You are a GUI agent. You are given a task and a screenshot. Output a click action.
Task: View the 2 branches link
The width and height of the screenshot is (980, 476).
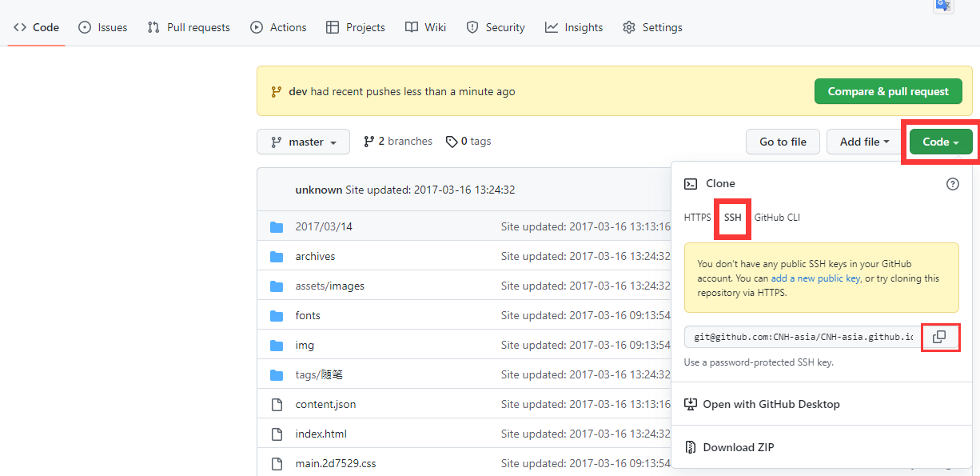click(398, 141)
